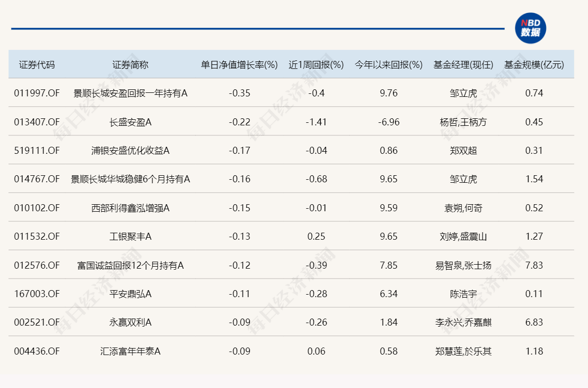The image size is (588, 388).
Task: Select manager 杨哲,王柄方
Action: coord(463,122)
